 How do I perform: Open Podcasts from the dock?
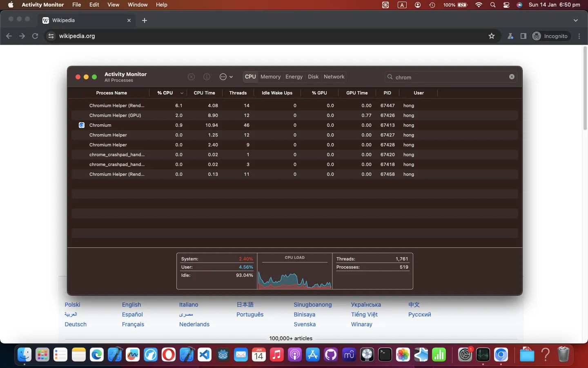(x=295, y=355)
